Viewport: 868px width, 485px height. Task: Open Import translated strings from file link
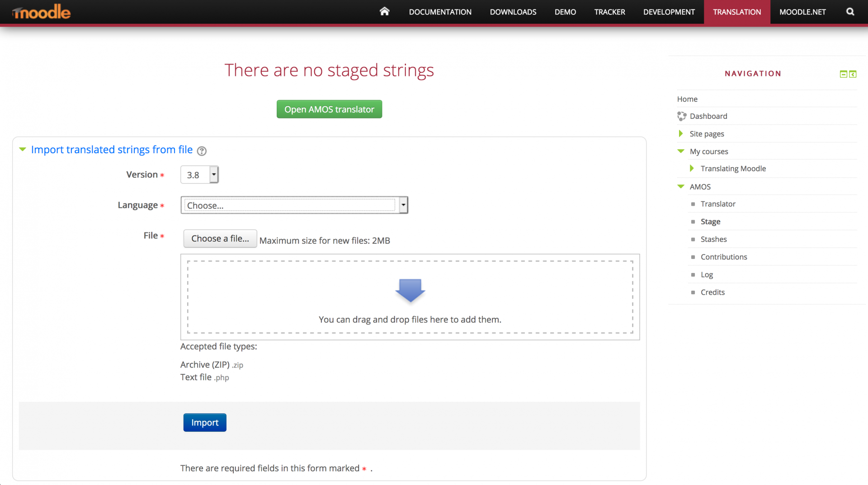(x=112, y=150)
